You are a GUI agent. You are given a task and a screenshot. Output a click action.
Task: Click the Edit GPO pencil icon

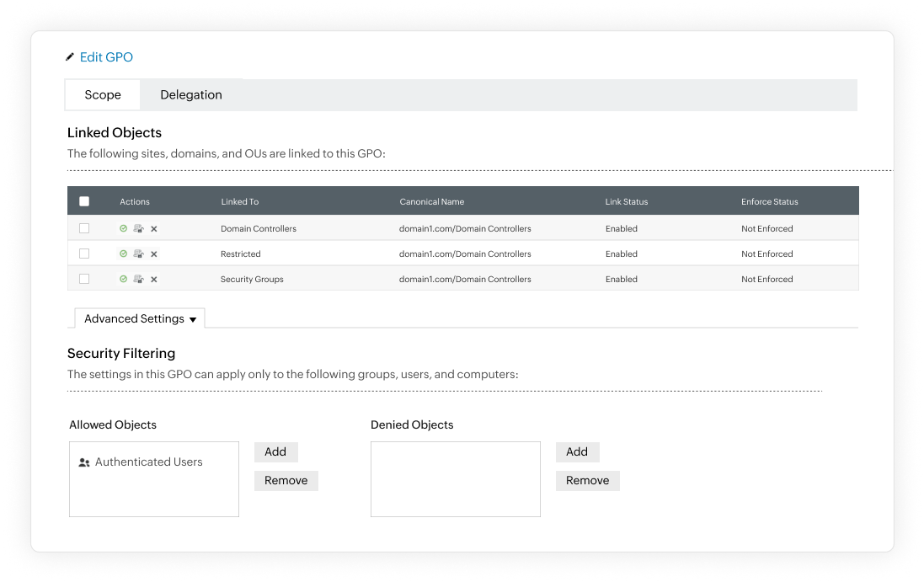pos(71,56)
